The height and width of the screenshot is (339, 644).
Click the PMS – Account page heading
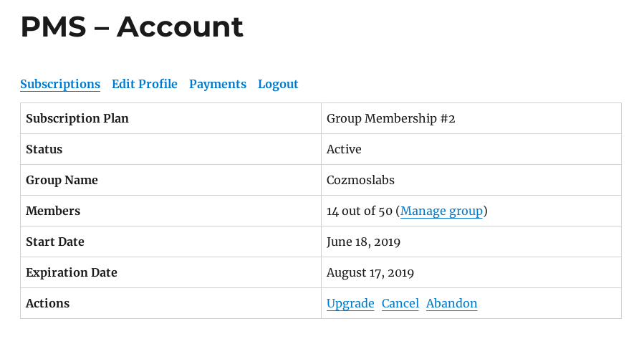[x=132, y=27]
